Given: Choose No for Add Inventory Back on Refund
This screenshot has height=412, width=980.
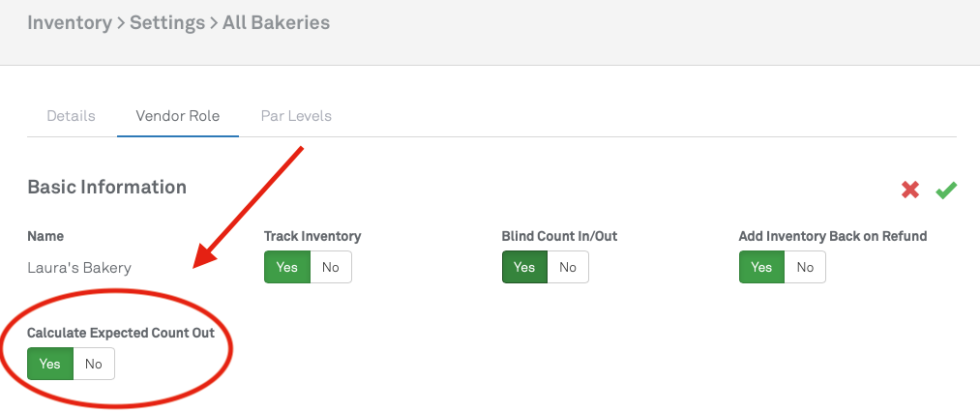Looking at the screenshot, I should pyautogui.click(x=805, y=267).
